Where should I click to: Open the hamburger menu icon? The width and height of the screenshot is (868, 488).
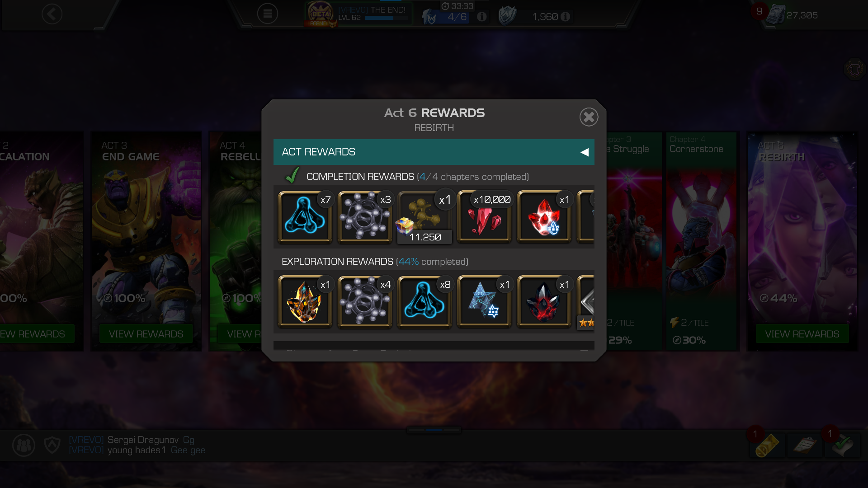[x=268, y=14]
